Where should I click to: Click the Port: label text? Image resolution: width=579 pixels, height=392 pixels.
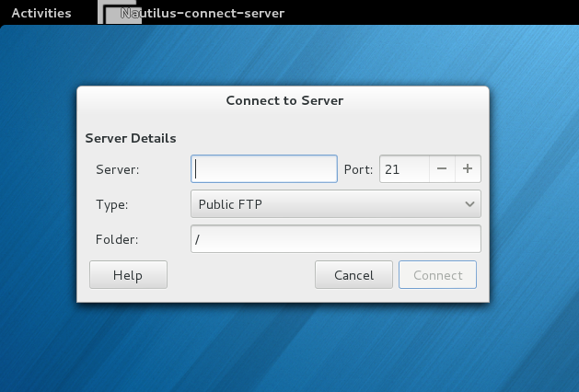point(358,169)
